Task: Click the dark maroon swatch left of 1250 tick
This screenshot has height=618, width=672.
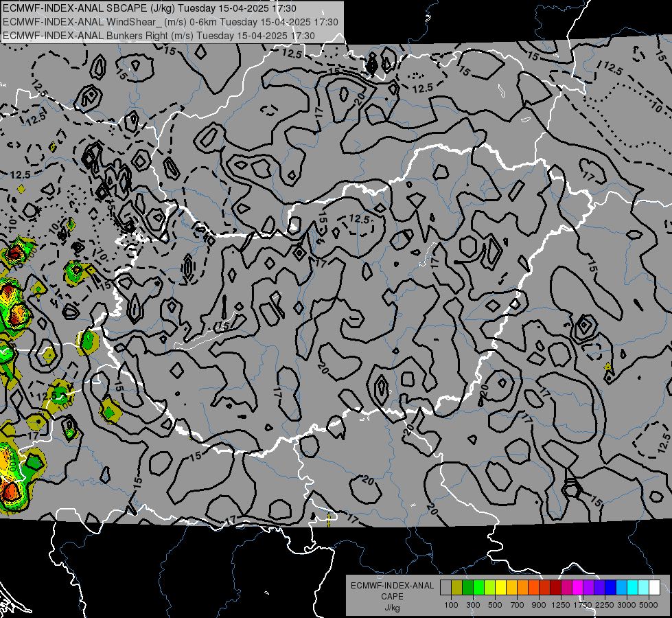Action: (x=555, y=587)
